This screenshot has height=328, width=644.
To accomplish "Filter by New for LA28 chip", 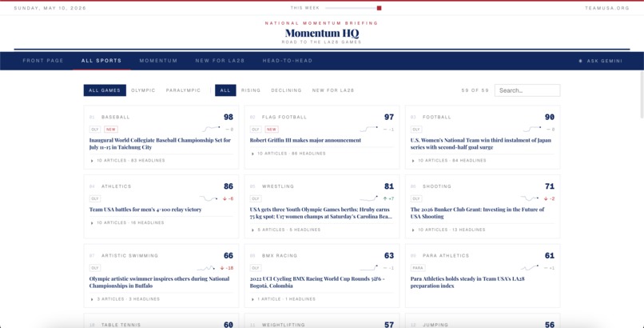I will coord(333,90).
